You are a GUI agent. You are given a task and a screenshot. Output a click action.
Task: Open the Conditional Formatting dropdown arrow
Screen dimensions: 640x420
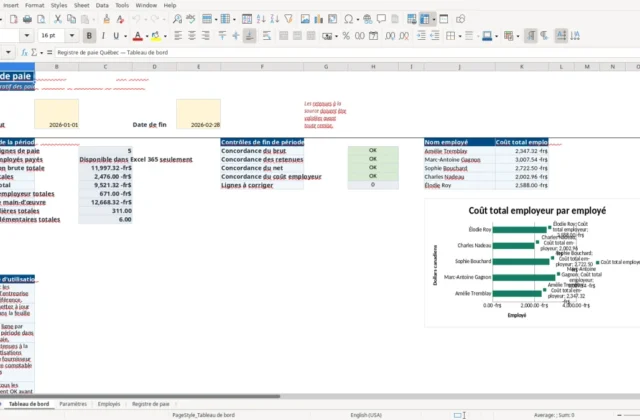(x=518, y=36)
